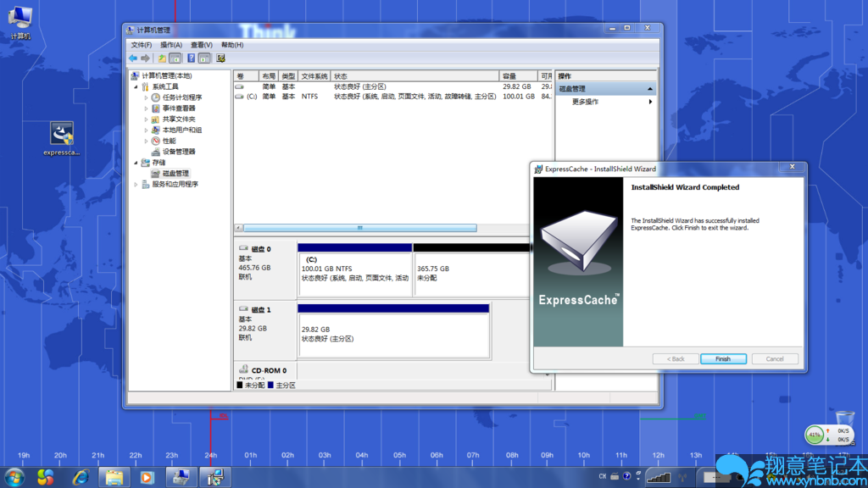Collapse the 存储 tree node
868x488 pixels.
coord(136,163)
